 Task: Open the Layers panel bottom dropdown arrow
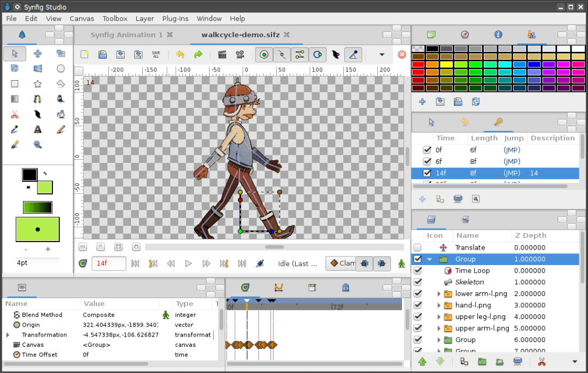tap(575, 361)
